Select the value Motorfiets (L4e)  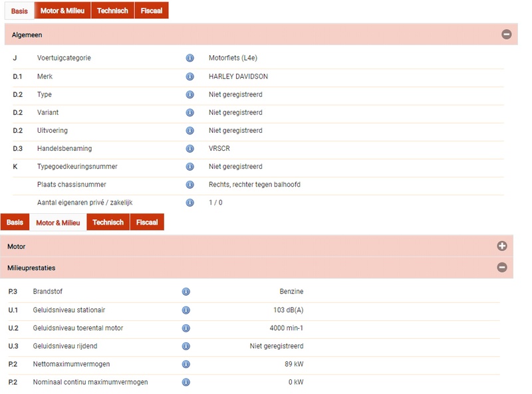tap(233, 58)
